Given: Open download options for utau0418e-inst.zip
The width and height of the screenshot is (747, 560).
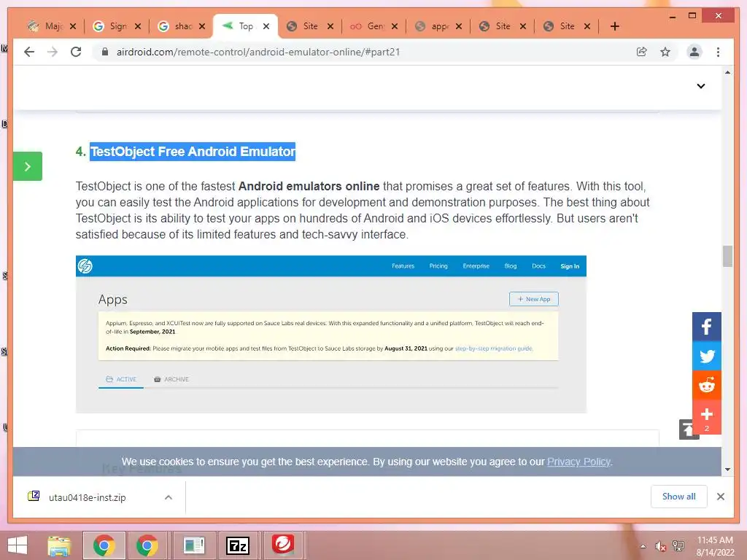Looking at the screenshot, I should (x=169, y=497).
